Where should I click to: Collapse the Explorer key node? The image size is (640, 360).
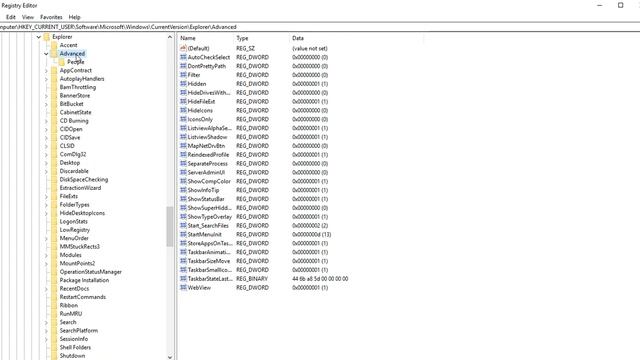(x=39, y=37)
